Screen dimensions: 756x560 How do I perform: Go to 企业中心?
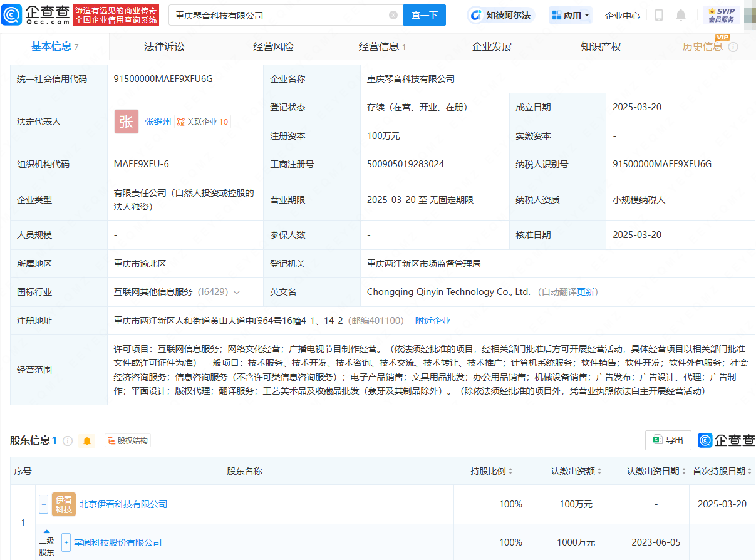click(623, 16)
